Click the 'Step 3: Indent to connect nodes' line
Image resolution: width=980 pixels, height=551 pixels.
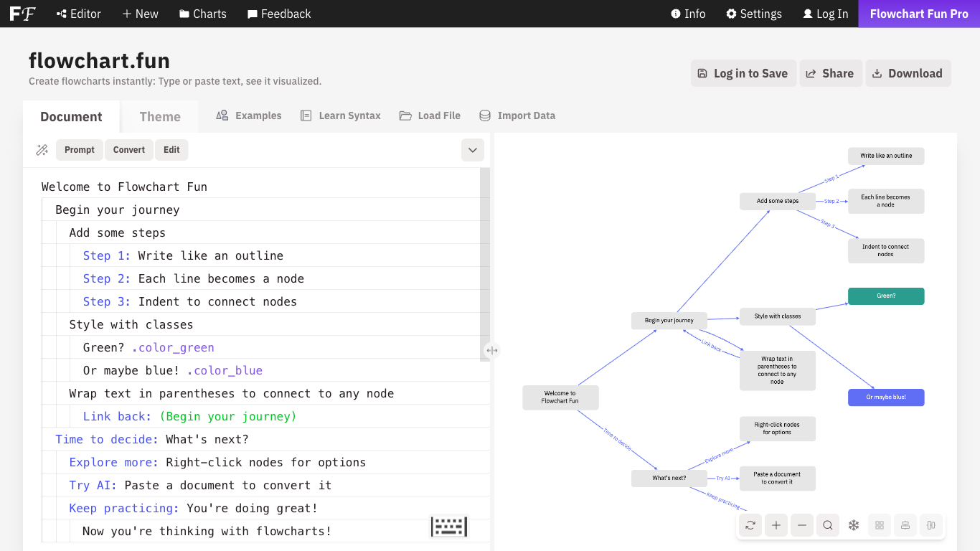pos(190,301)
